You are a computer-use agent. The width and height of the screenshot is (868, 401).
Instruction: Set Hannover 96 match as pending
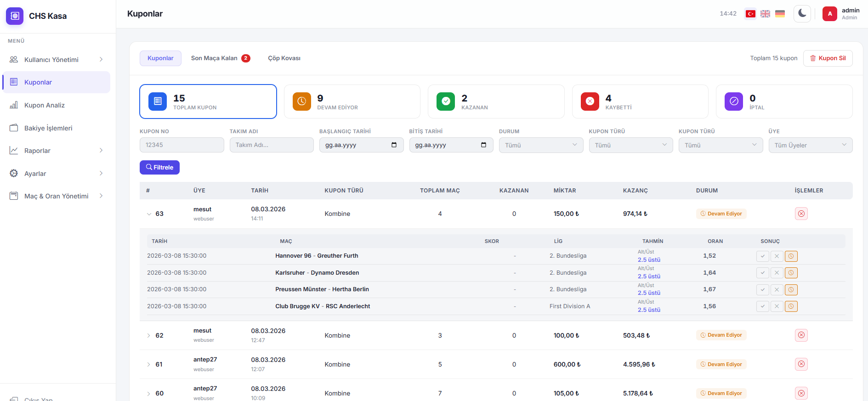click(x=791, y=256)
